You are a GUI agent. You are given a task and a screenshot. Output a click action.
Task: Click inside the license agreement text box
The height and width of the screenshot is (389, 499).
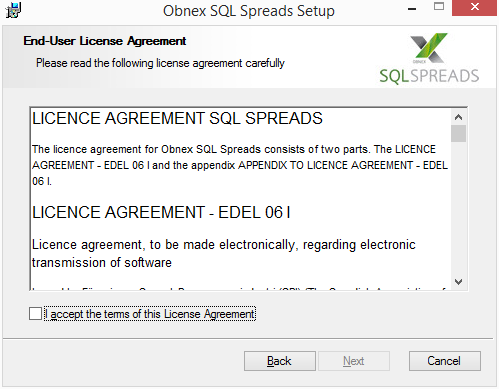(x=241, y=199)
